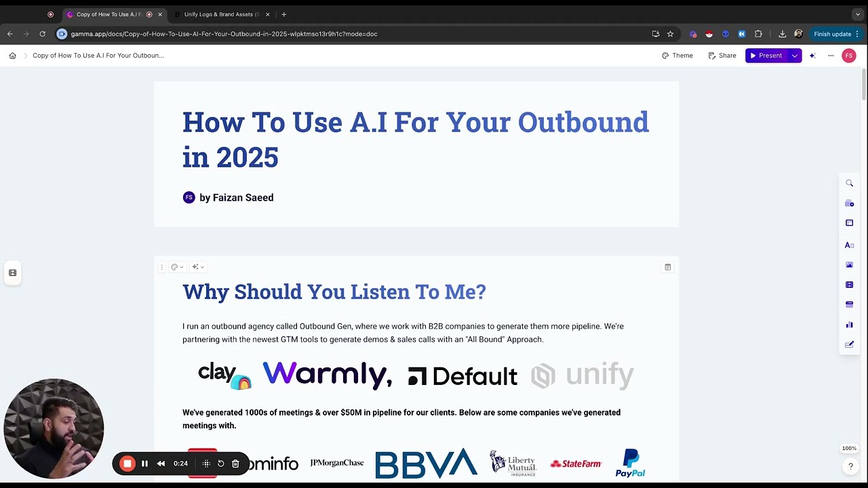Open the help question mark button
This screenshot has width=868, height=488.
click(850, 466)
